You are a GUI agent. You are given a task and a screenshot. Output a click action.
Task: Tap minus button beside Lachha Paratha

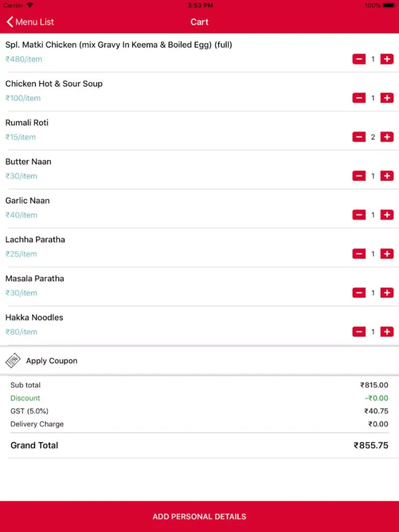[x=359, y=254]
